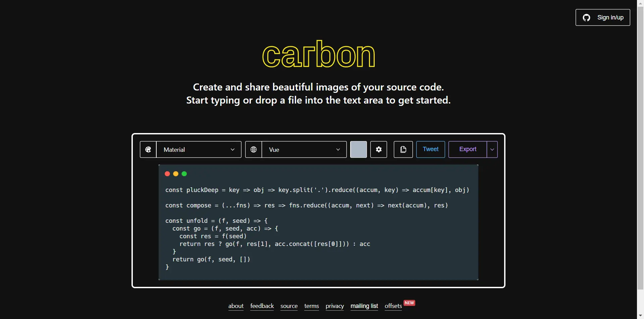This screenshot has height=319, width=644.
Task: Open the offsets link
Action: (393, 306)
